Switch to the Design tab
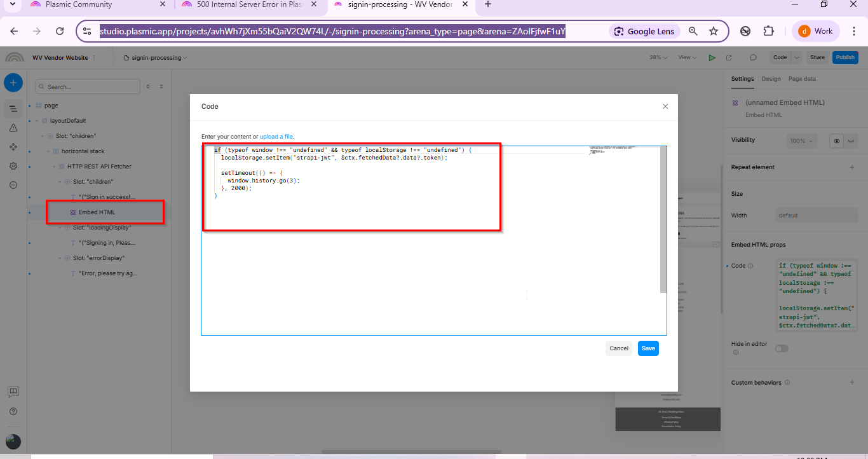The height and width of the screenshot is (459, 868). (x=771, y=79)
